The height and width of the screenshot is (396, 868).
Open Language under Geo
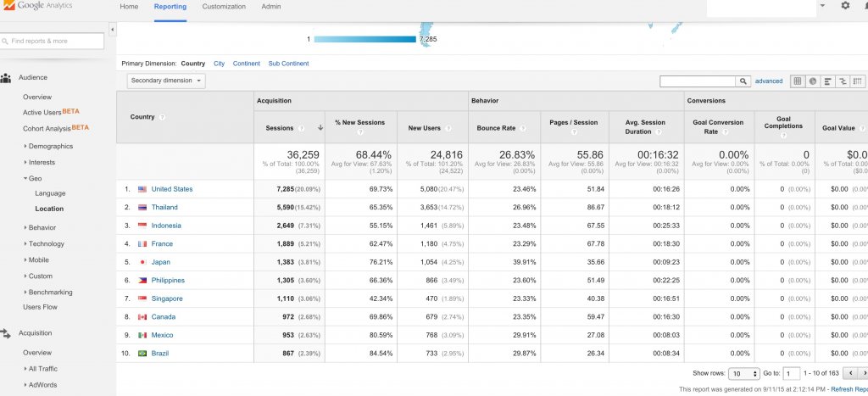50,194
